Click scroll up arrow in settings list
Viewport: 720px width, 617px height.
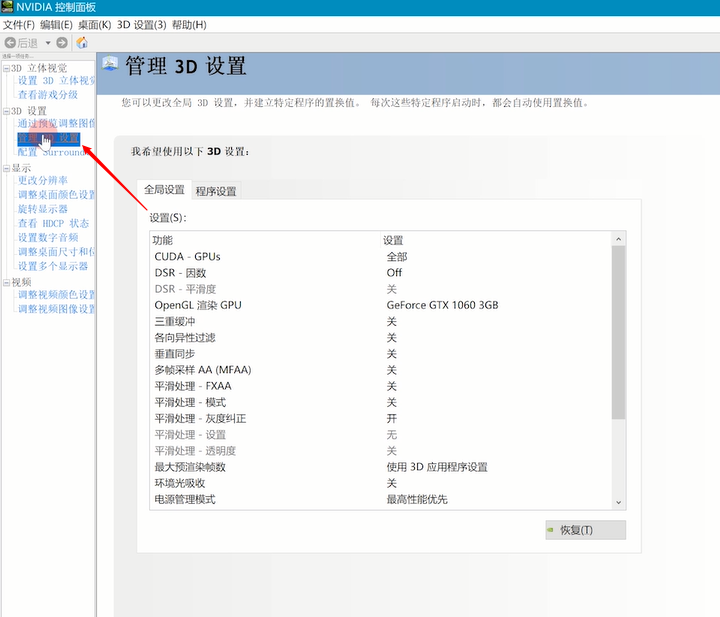[619, 239]
